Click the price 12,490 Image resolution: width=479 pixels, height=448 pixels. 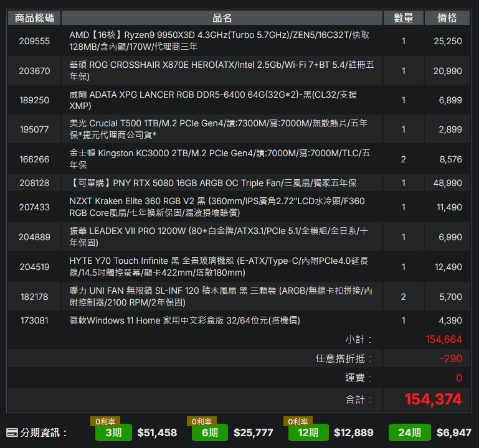click(448, 267)
